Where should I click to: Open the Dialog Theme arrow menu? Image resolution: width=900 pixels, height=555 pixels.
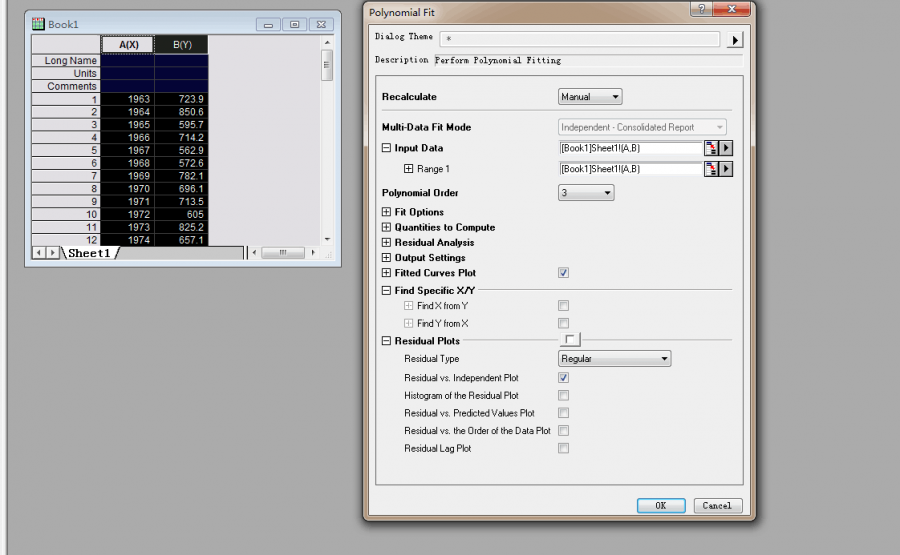click(x=735, y=40)
